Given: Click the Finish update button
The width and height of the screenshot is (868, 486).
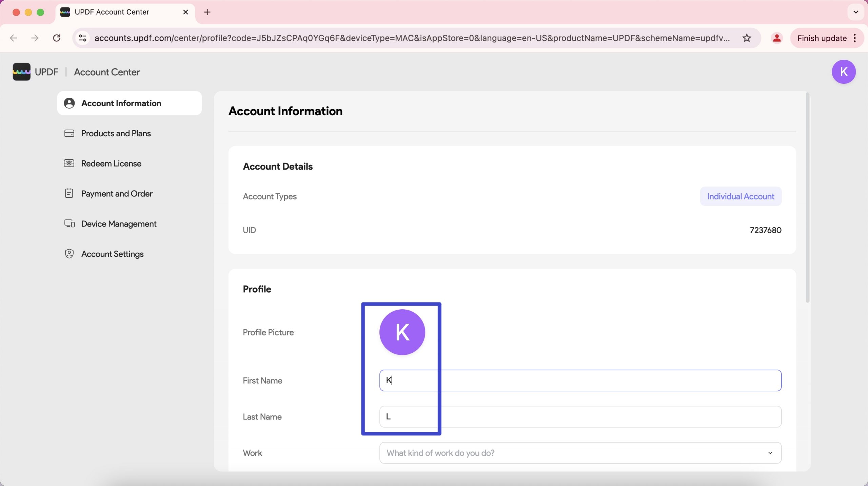Looking at the screenshot, I should 822,38.
